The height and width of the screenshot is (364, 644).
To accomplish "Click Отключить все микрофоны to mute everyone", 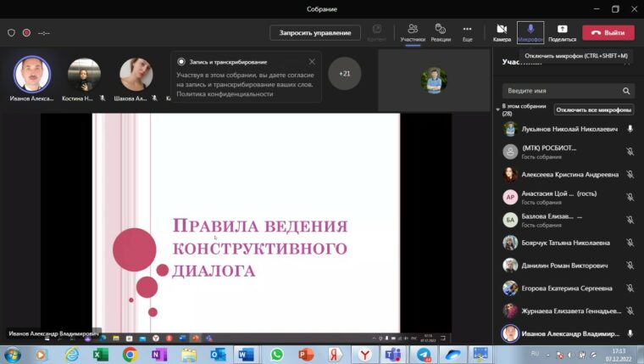I will point(594,109).
